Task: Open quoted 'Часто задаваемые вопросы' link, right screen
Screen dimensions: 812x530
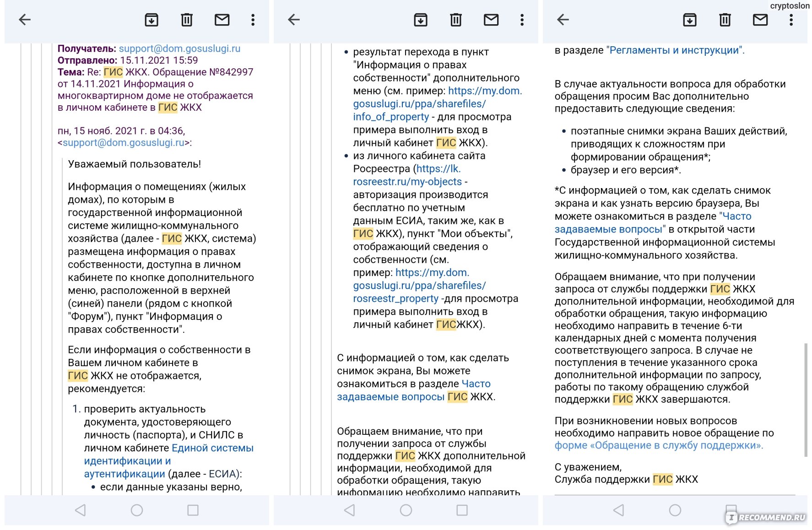Action: click(653, 223)
